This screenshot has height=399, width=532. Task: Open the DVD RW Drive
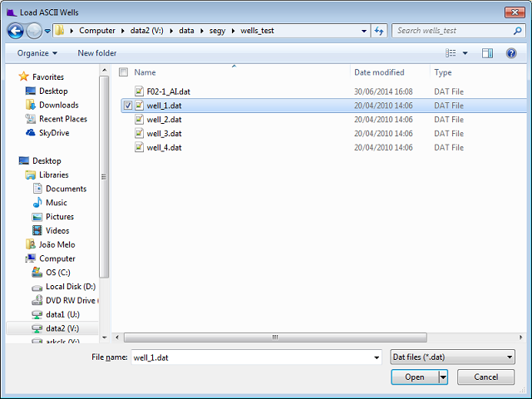pos(71,301)
